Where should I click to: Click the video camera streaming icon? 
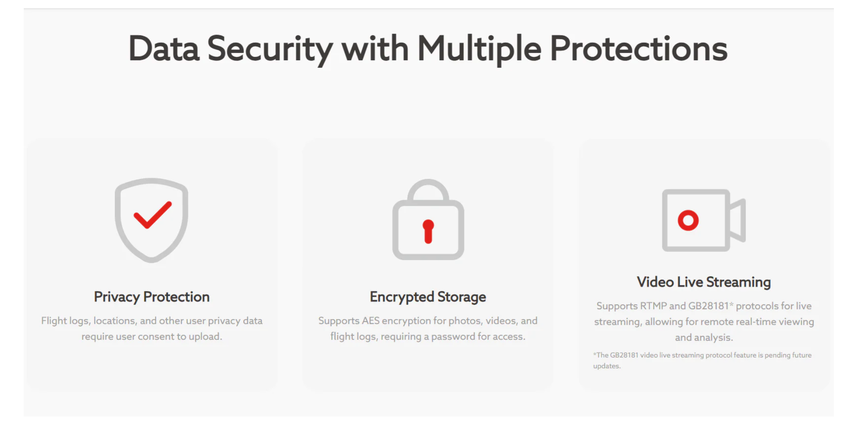(x=704, y=220)
